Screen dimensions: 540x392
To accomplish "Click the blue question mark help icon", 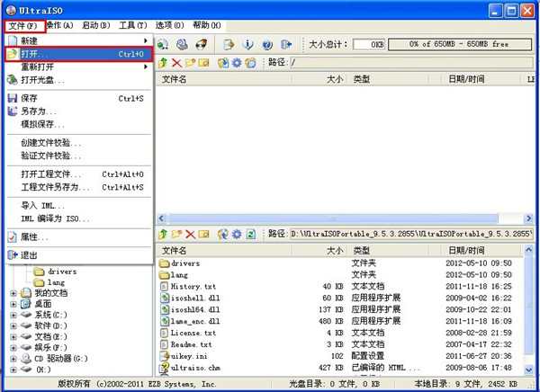I will click(267, 44).
